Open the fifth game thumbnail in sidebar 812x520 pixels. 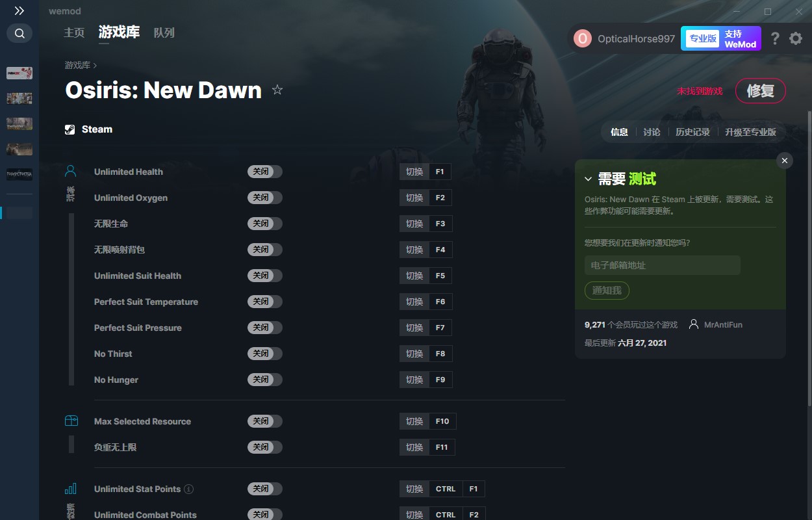pos(19,174)
